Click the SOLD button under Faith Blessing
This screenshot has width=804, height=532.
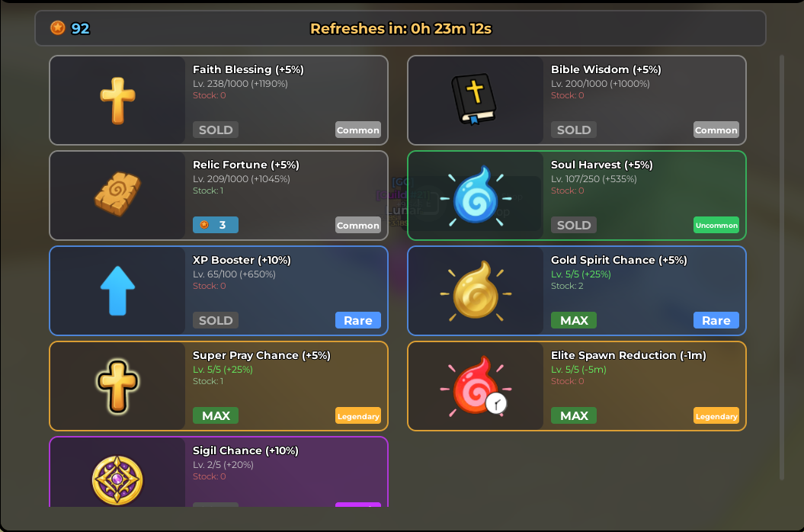[x=216, y=130]
